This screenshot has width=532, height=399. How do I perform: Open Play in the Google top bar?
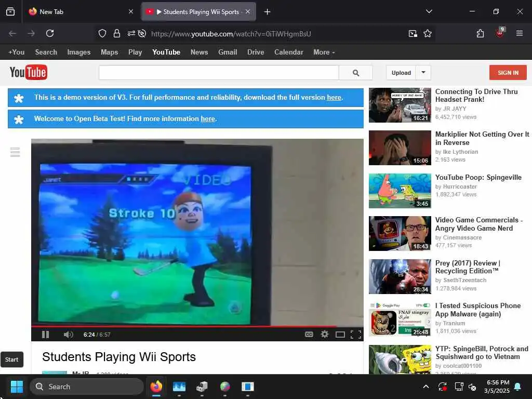[135, 52]
